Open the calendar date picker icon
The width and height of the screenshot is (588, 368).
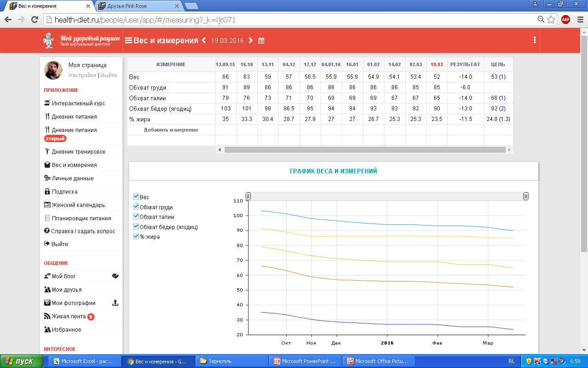(261, 40)
